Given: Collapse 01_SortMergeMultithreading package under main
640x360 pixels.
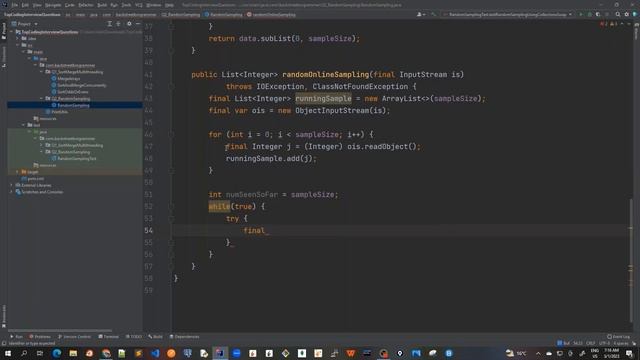Looking at the screenshot, I should 42,72.
